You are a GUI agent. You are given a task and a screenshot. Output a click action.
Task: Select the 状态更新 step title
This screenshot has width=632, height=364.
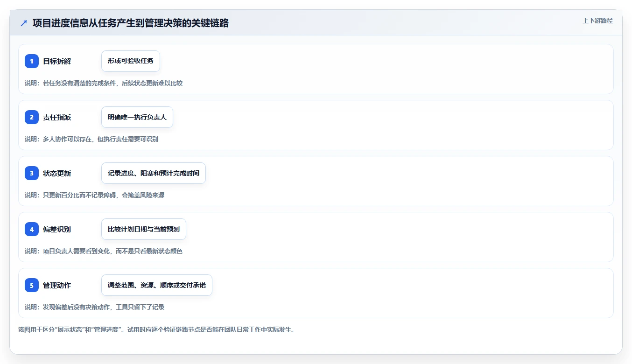pyautogui.click(x=57, y=173)
